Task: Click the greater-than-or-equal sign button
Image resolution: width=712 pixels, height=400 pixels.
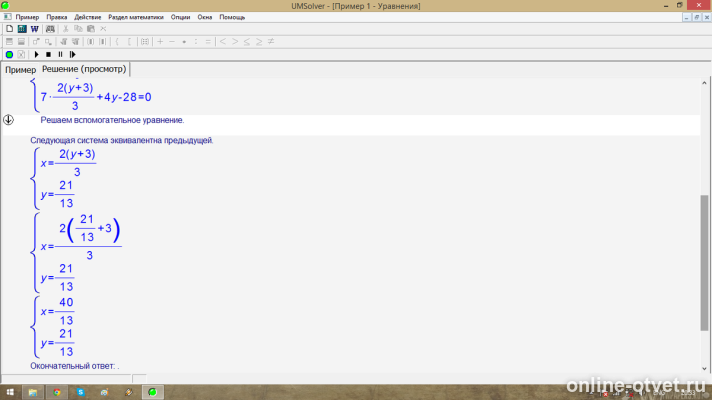Action: (259, 41)
